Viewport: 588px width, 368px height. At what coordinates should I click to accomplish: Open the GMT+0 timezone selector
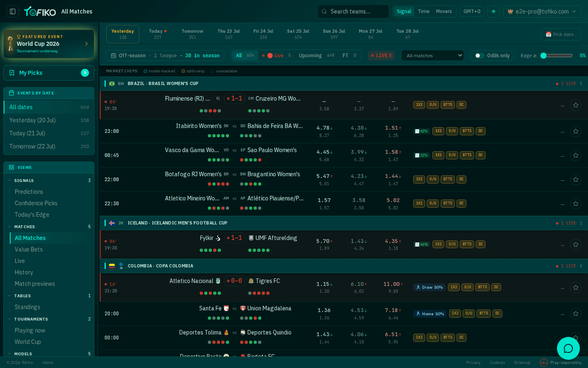(472, 11)
